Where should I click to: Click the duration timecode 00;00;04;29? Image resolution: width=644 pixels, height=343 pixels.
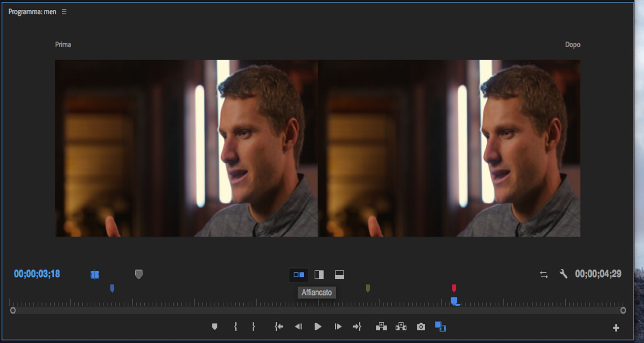pyautogui.click(x=598, y=274)
